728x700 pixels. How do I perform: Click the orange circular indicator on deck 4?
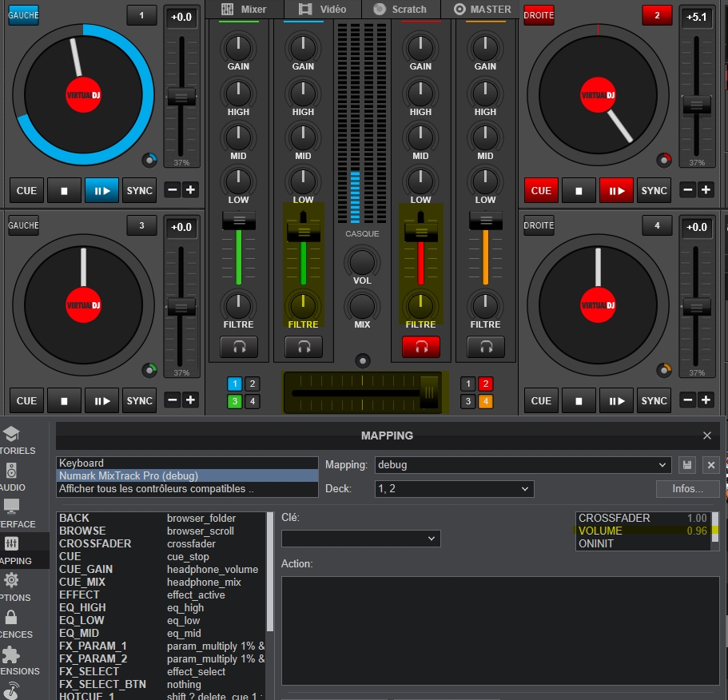coord(664,370)
